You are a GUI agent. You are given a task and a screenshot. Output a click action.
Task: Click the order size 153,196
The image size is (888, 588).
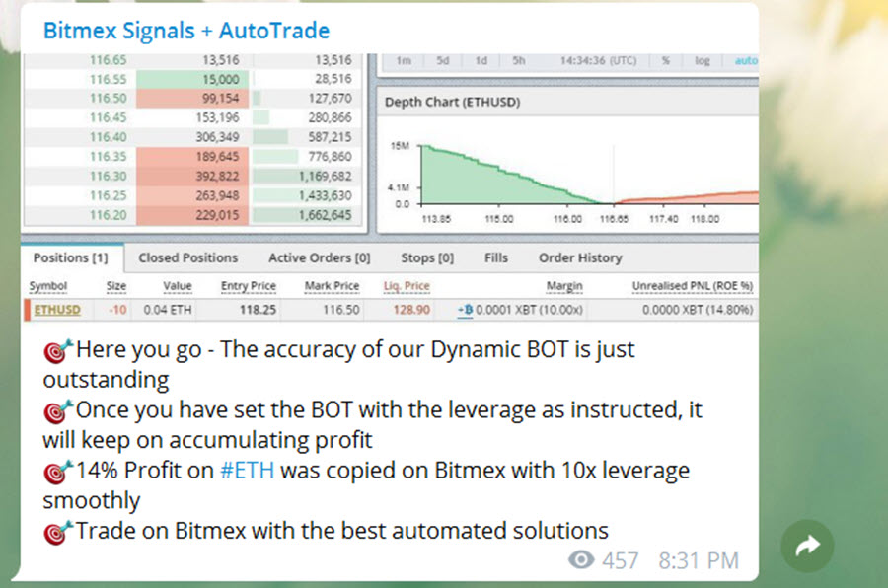217,117
